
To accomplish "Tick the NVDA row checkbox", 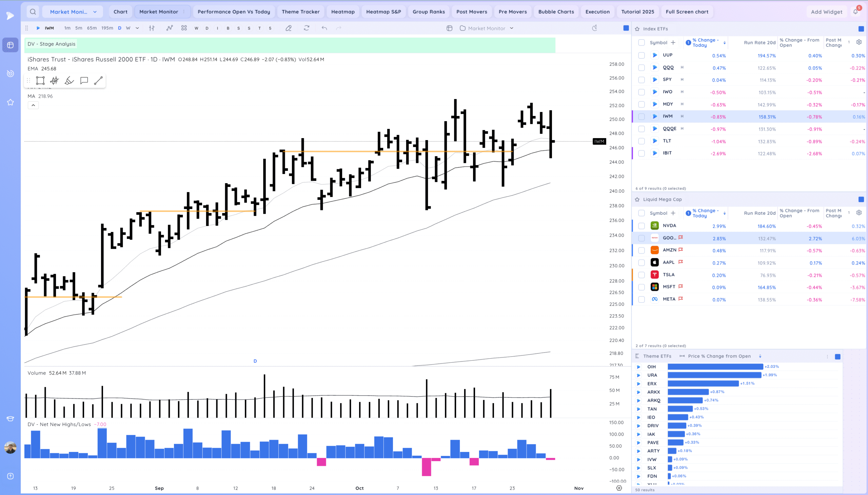I will (x=642, y=226).
